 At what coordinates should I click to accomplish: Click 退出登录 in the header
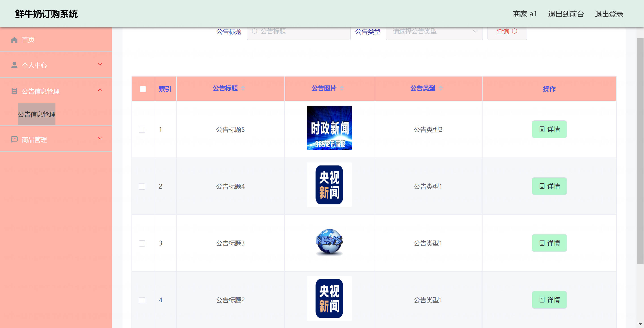tap(609, 14)
